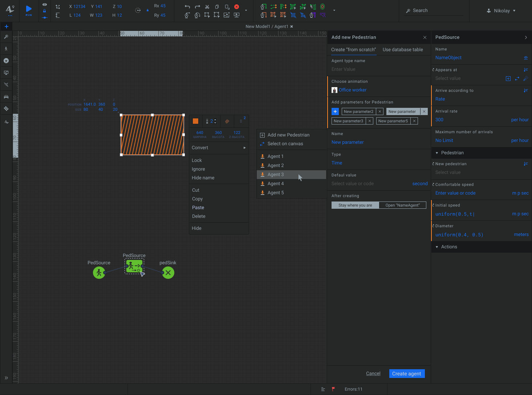Select the pedestrian walking icon in sidebar

tap(6, 49)
